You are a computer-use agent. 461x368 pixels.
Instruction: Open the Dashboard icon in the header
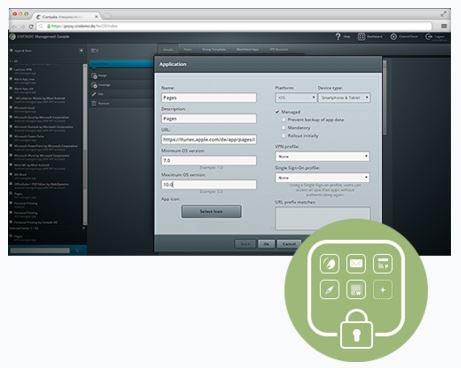(x=361, y=36)
